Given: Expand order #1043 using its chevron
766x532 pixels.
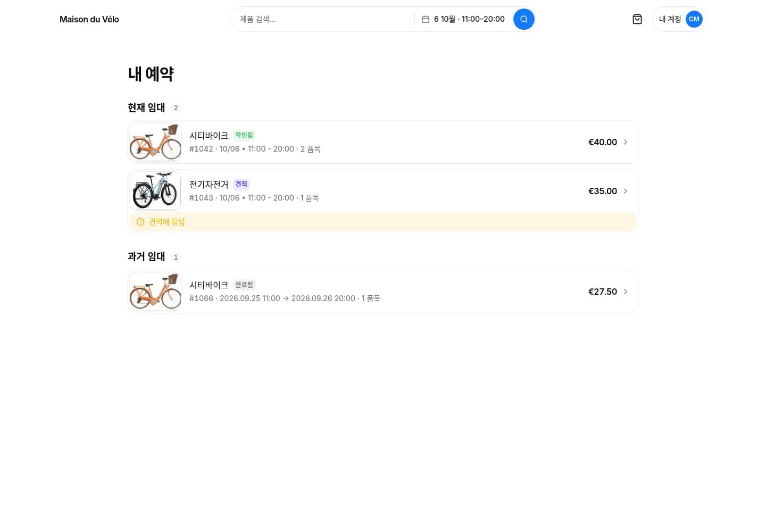Looking at the screenshot, I should point(625,191).
